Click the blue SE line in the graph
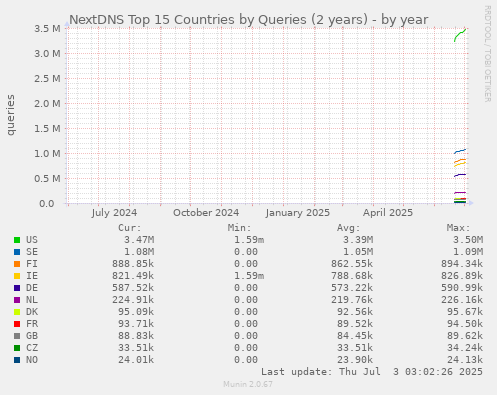 pyautogui.click(x=460, y=151)
